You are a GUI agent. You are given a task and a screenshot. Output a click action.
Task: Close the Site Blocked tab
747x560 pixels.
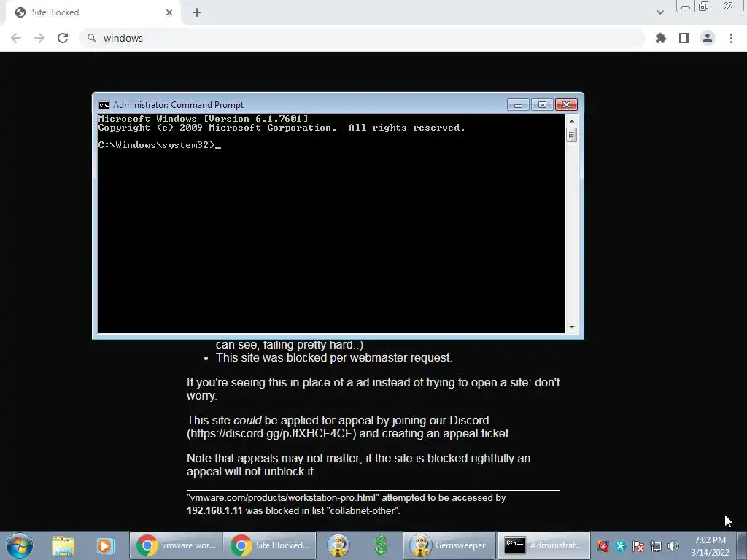169,12
